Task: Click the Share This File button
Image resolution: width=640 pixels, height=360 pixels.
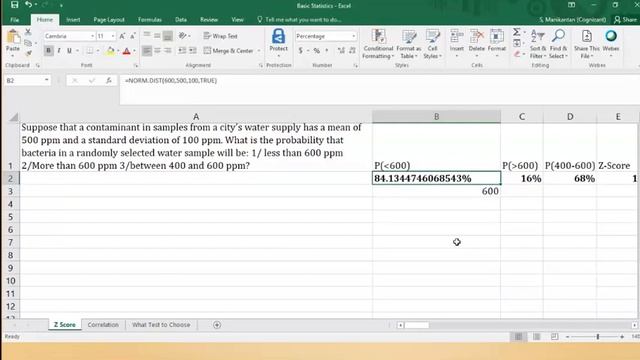Action: click(x=587, y=44)
